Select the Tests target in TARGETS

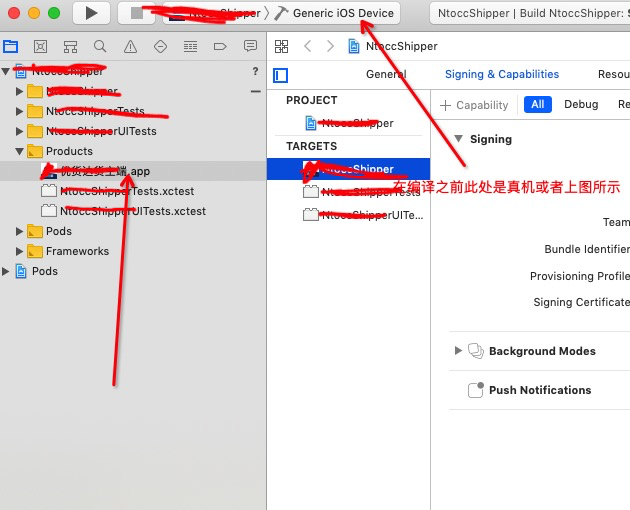click(x=349, y=192)
